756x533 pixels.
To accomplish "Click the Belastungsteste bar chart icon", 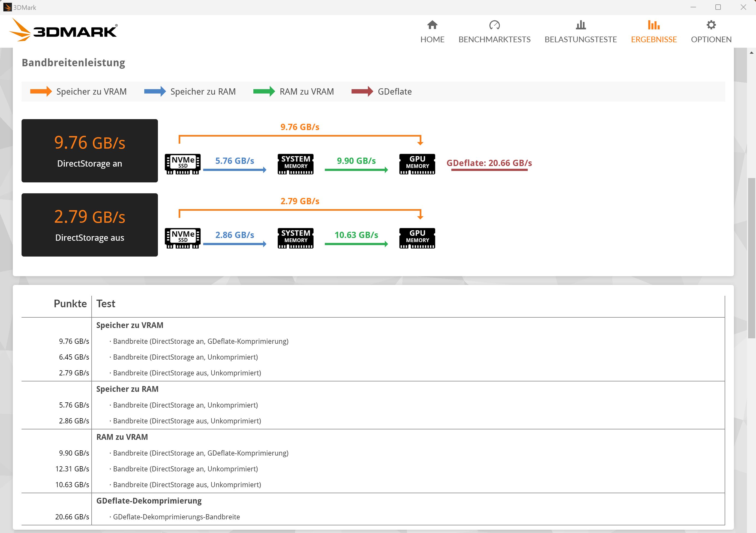I will pos(580,25).
